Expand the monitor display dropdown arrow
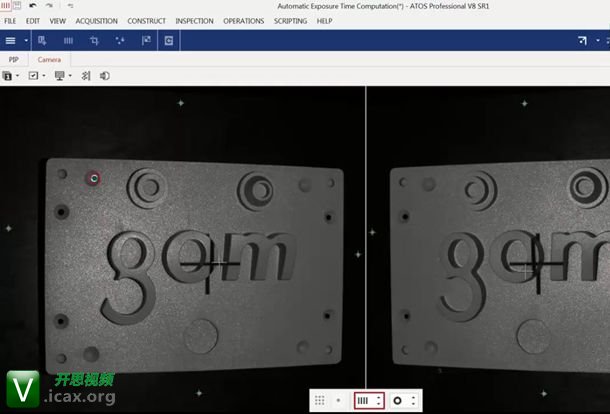This screenshot has height=414, width=610. [x=70, y=76]
